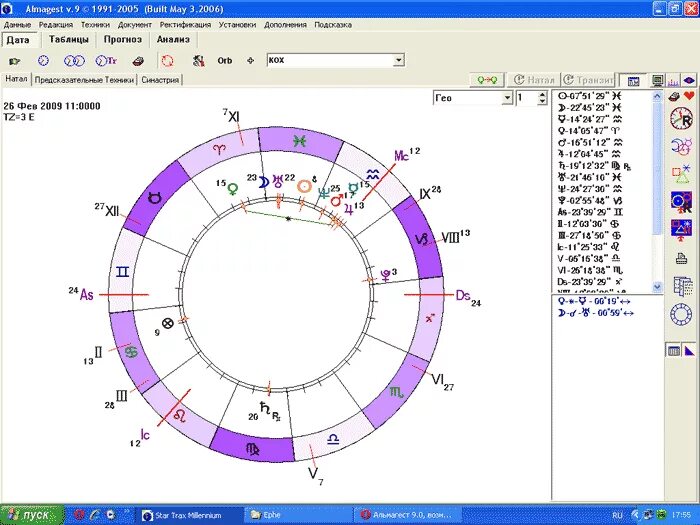Click the stacked tables sidebar icon

point(682,286)
